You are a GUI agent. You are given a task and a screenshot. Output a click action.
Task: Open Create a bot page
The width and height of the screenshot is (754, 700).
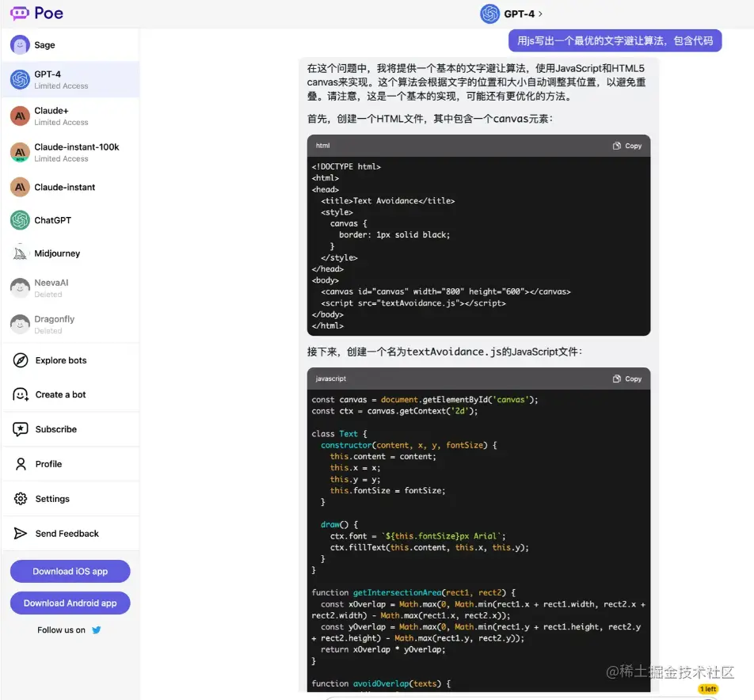click(x=70, y=394)
